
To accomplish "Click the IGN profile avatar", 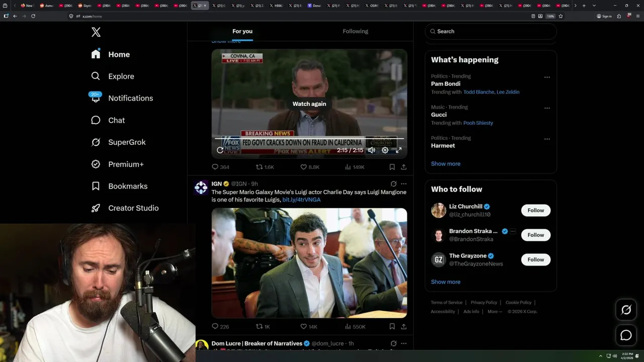I will pos(201,188).
